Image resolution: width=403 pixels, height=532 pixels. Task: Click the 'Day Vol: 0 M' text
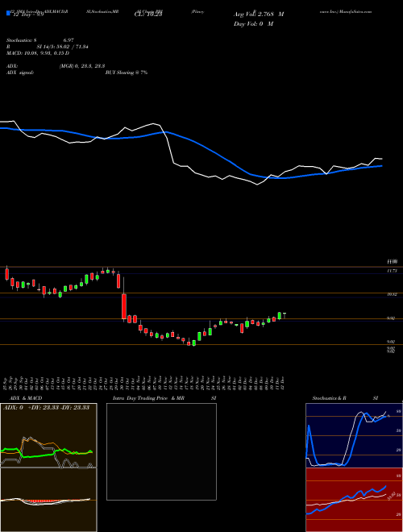pyautogui.click(x=253, y=23)
